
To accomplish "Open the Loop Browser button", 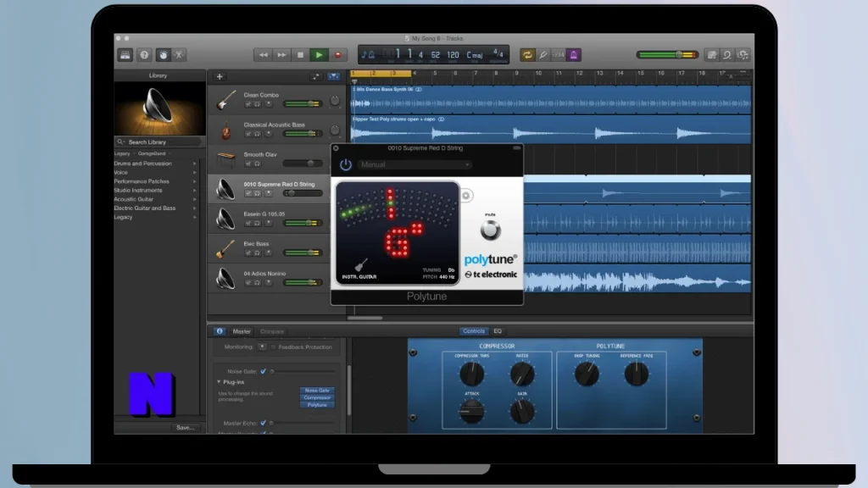I will 727,55.
